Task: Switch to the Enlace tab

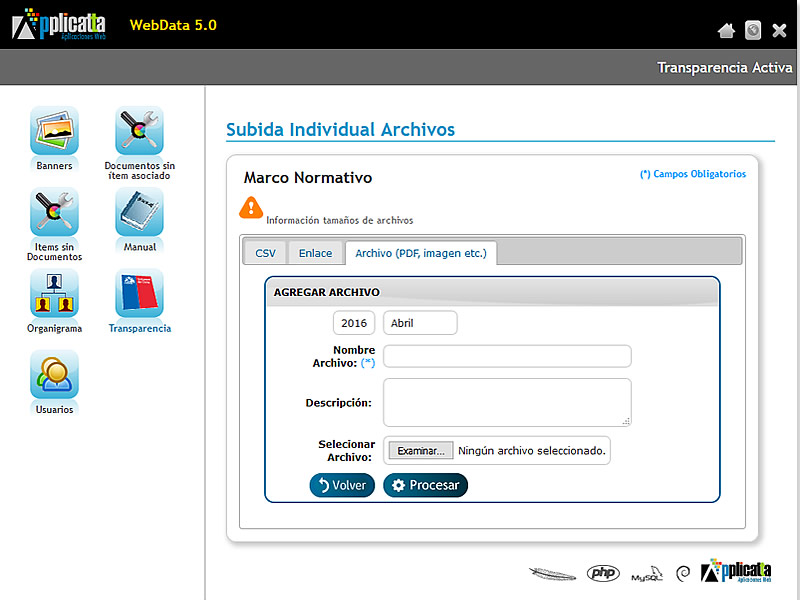Action: [315, 253]
